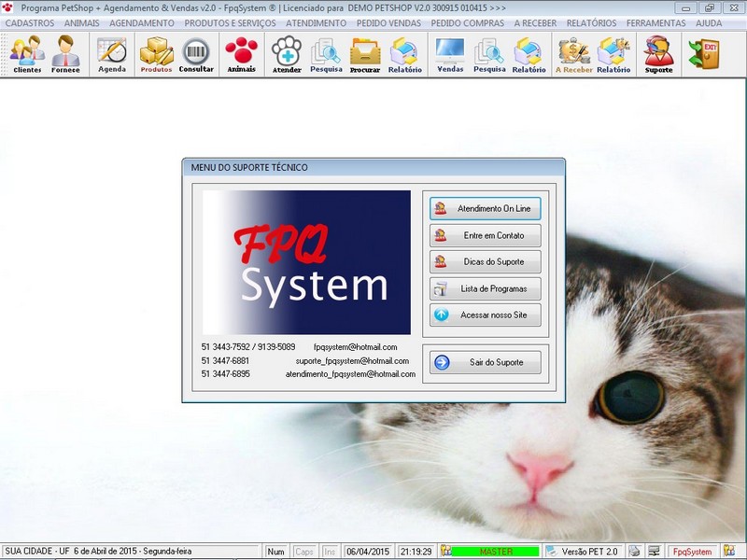
Task: Open the Animais red paw icon
Action: pos(242,54)
